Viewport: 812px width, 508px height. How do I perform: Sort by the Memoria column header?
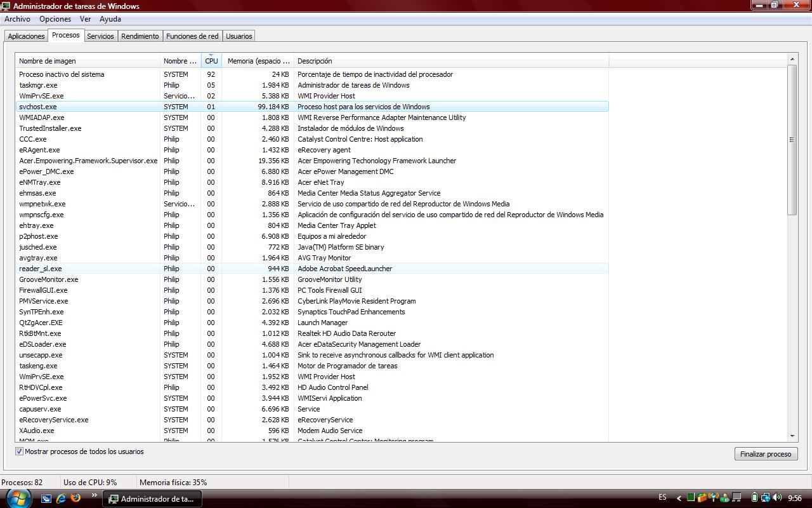[258, 61]
